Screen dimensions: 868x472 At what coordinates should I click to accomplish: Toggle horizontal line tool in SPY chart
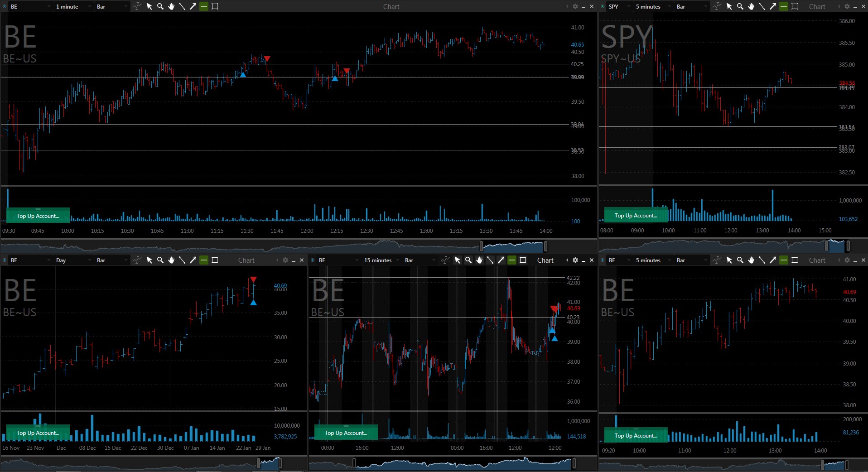point(784,6)
